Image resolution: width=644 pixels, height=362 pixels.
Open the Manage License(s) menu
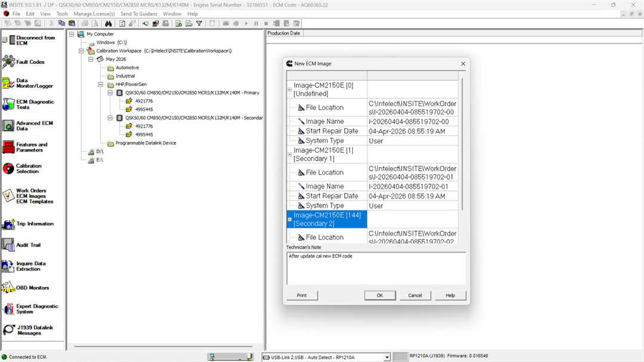pos(94,14)
